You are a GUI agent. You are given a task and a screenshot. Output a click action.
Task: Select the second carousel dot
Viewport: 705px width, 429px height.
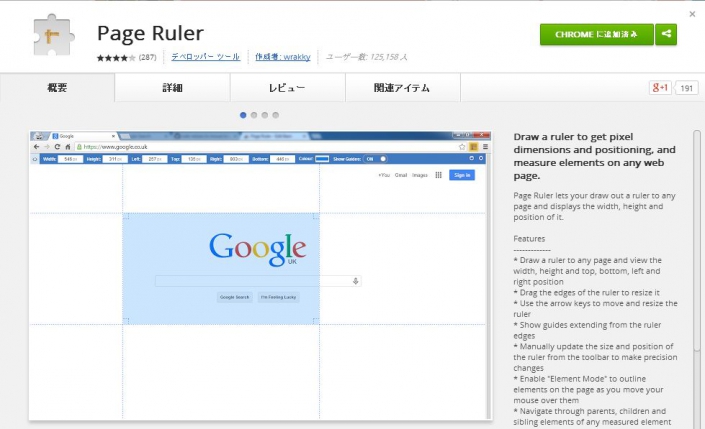pos(254,115)
